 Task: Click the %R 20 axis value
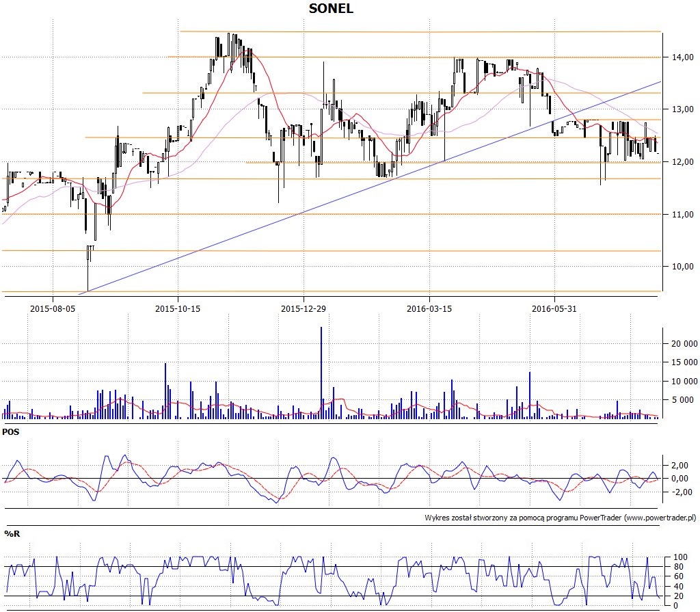(x=679, y=596)
